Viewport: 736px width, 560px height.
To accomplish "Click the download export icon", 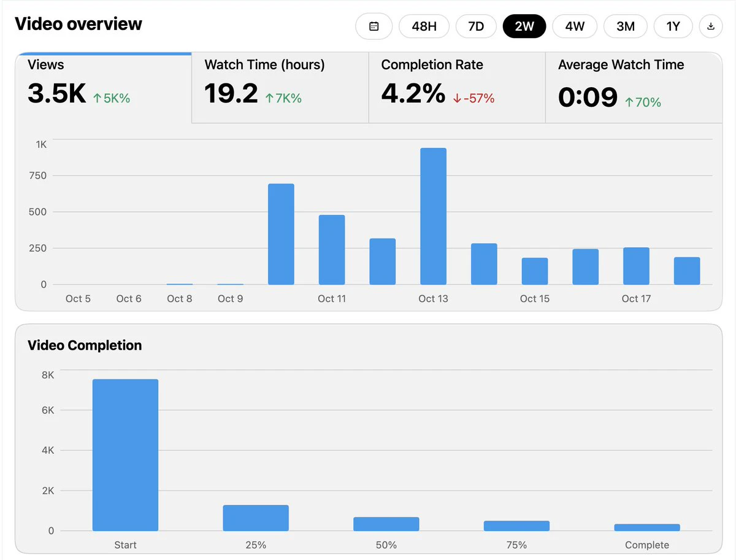I will tap(711, 26).
